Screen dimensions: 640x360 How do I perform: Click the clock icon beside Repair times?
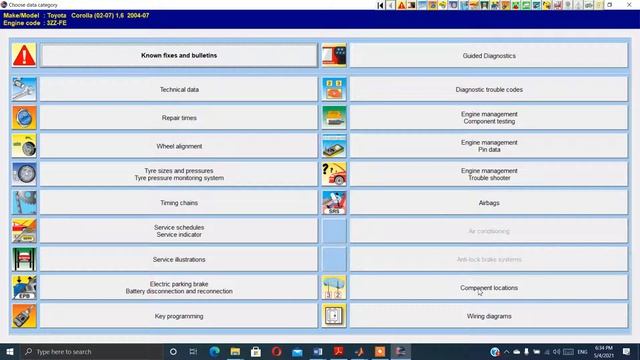(24, 118)
